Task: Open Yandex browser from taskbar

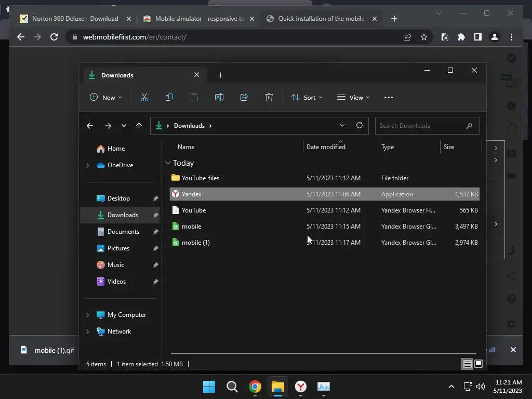Action: click(301, 387)
